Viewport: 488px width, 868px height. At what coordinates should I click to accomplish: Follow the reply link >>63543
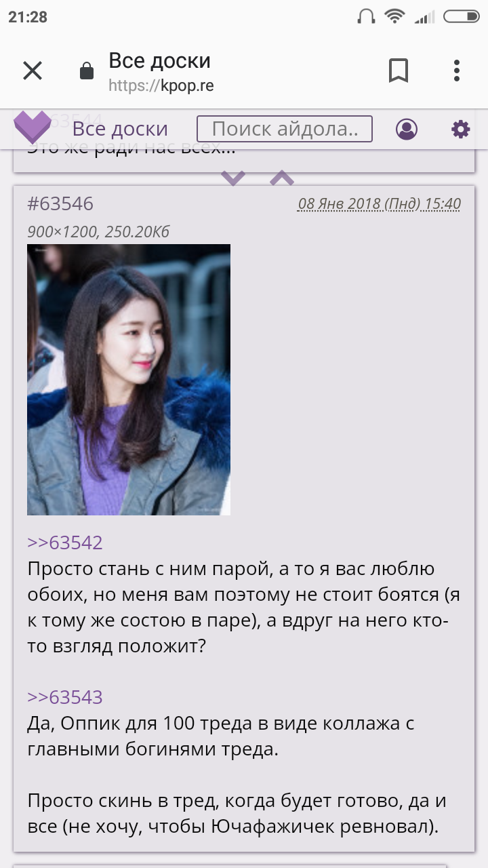tap(65, 697)
